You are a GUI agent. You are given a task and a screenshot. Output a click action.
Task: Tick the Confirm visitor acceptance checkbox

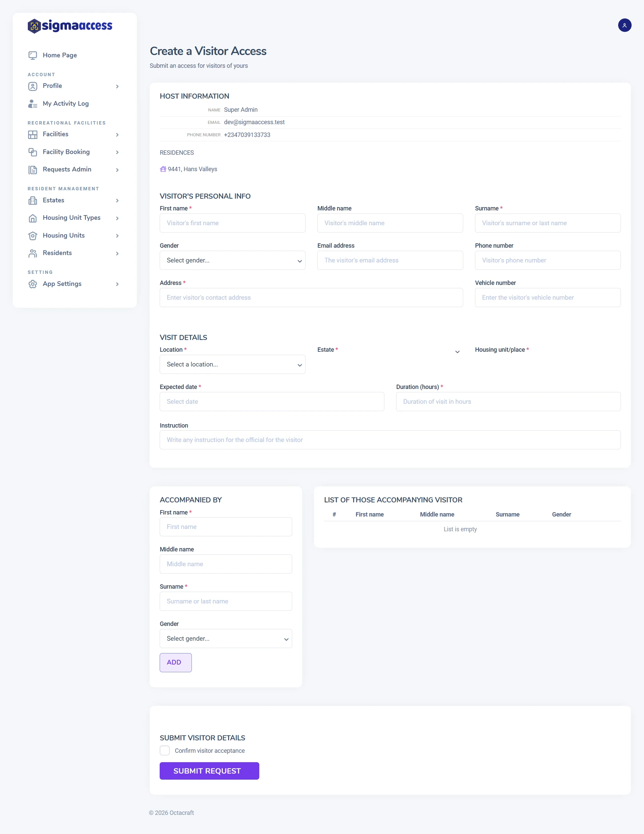tap(165, 750)
